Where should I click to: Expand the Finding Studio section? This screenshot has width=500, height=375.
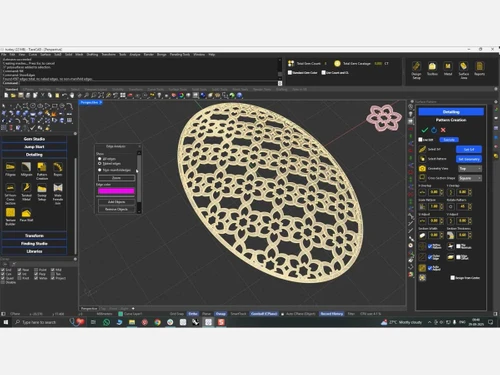34,244
